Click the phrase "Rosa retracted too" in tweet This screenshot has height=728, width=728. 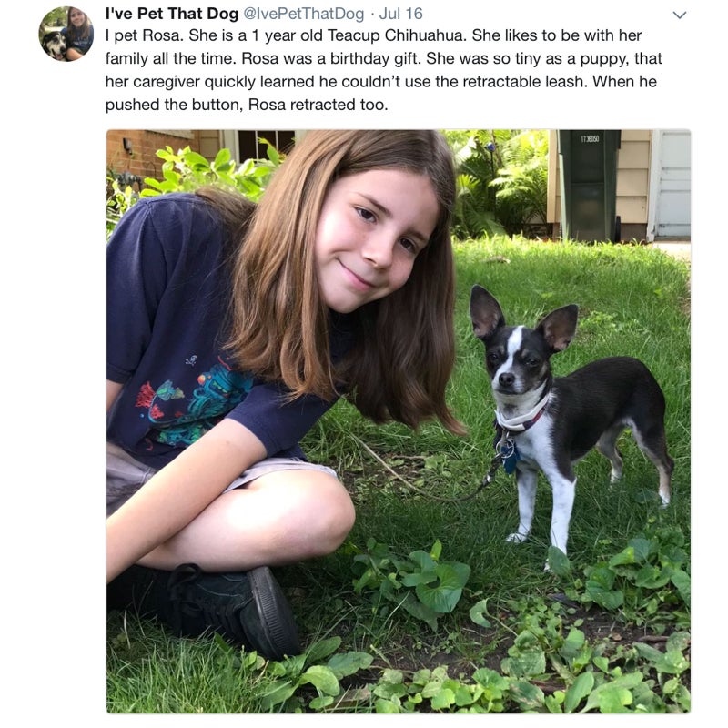pos(318,105)
